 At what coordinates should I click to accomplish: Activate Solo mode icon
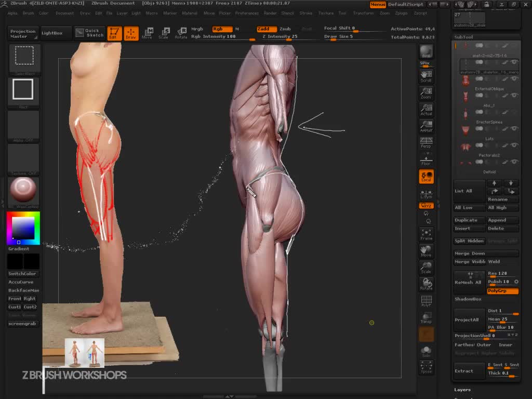[426, 352]
